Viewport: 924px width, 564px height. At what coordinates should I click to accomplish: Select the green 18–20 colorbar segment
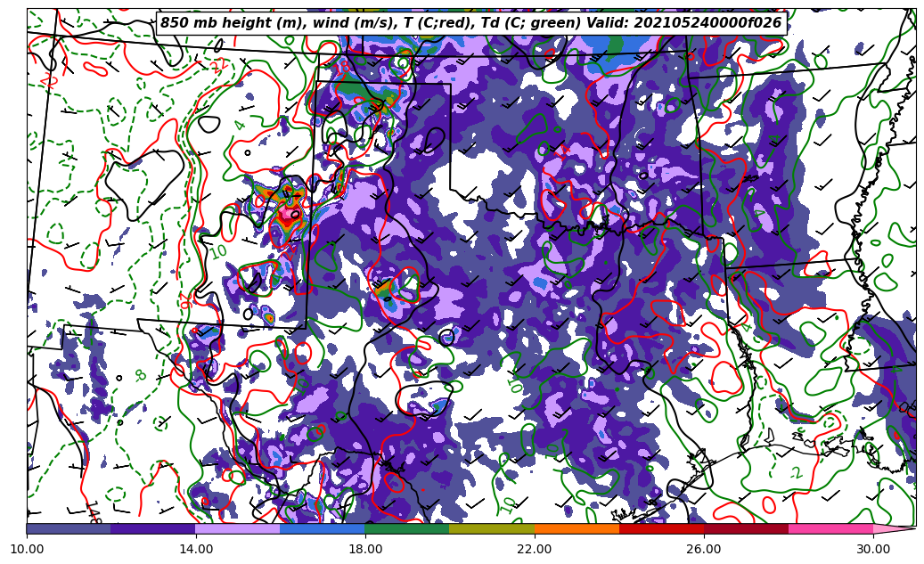pos(407,529)
